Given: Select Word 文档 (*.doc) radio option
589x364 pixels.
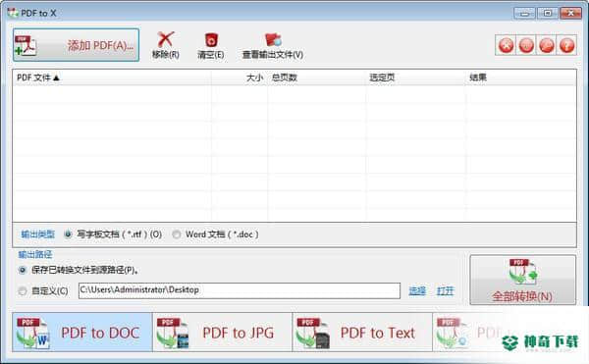Looking at the screenshot, I should [176, 234].
